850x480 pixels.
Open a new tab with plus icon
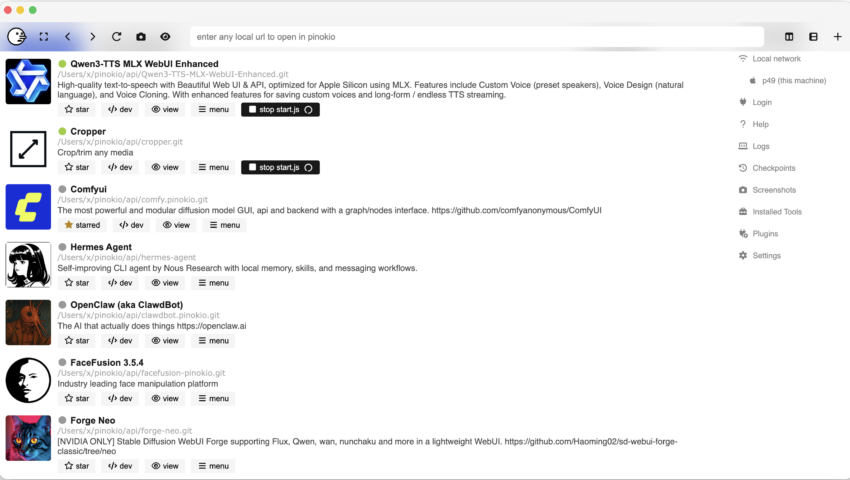point(837,37)
